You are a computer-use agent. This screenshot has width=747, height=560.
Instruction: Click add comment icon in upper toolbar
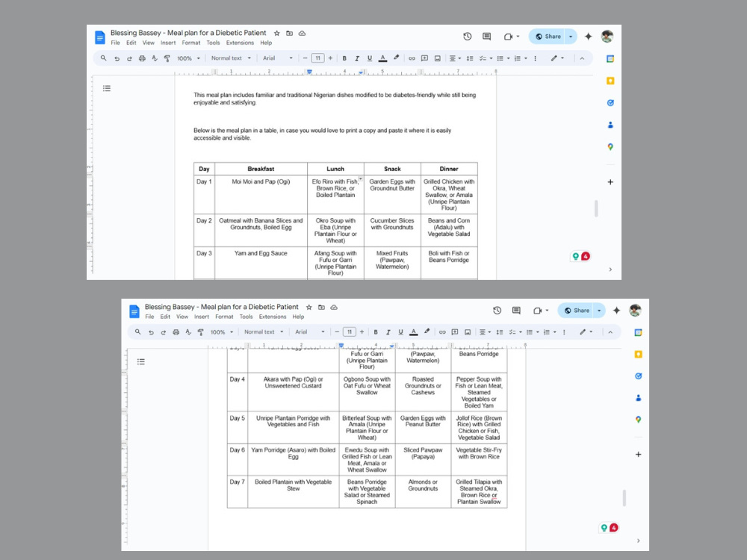pos(424,58)
